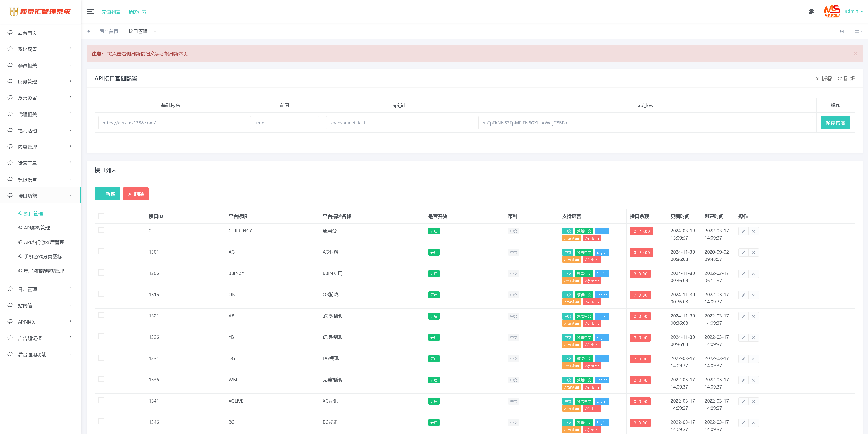Image resolution: width=868 pixels, height=434 pixels.
Task: Click the MS Game logo avatar
Action: [x=832, y=12]
